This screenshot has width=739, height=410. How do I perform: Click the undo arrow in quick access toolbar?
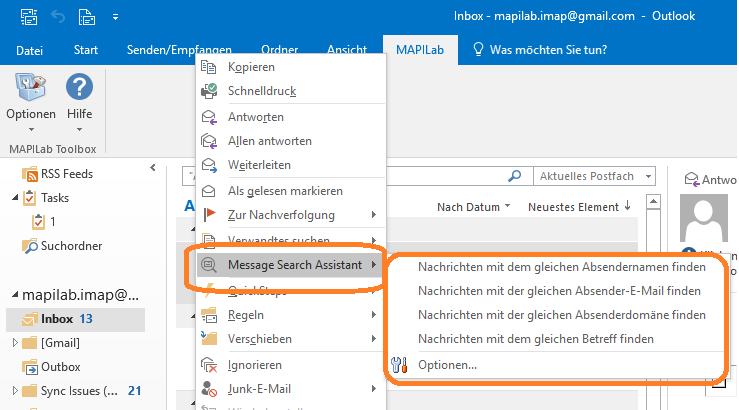point(58,17)
